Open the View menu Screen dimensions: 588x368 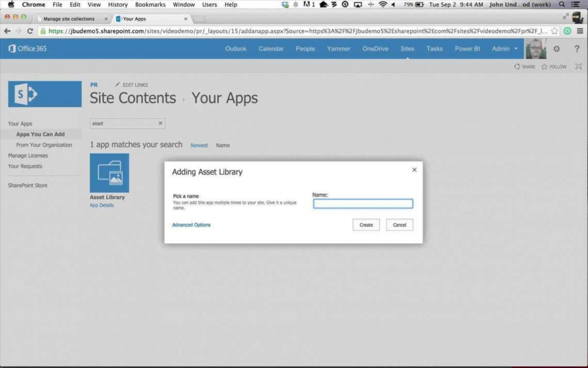(94, 5)
